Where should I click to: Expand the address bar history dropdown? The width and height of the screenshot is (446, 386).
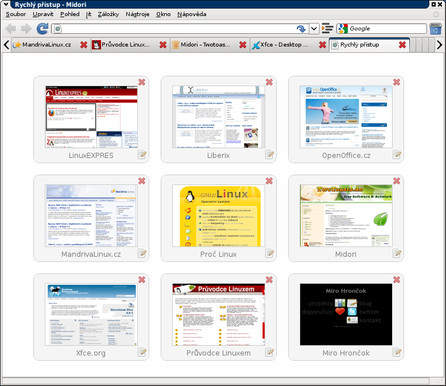click(x=314, y=29)
